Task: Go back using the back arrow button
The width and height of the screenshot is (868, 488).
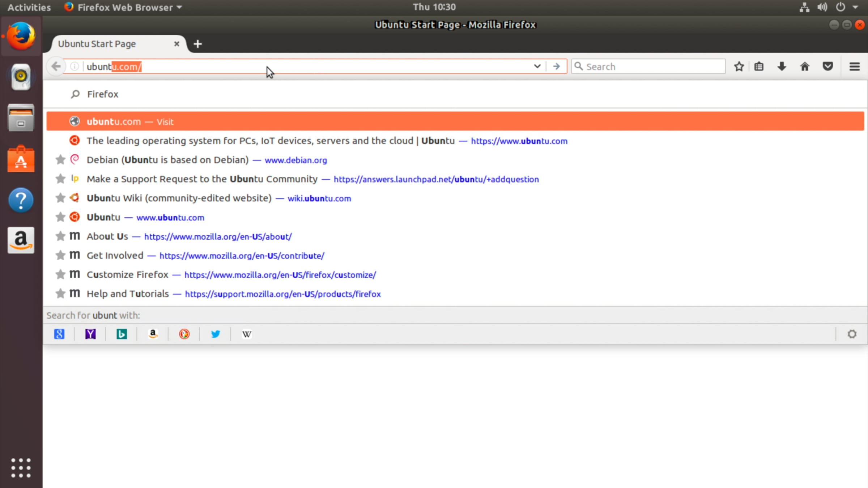Action: click(x=56, y=67)
